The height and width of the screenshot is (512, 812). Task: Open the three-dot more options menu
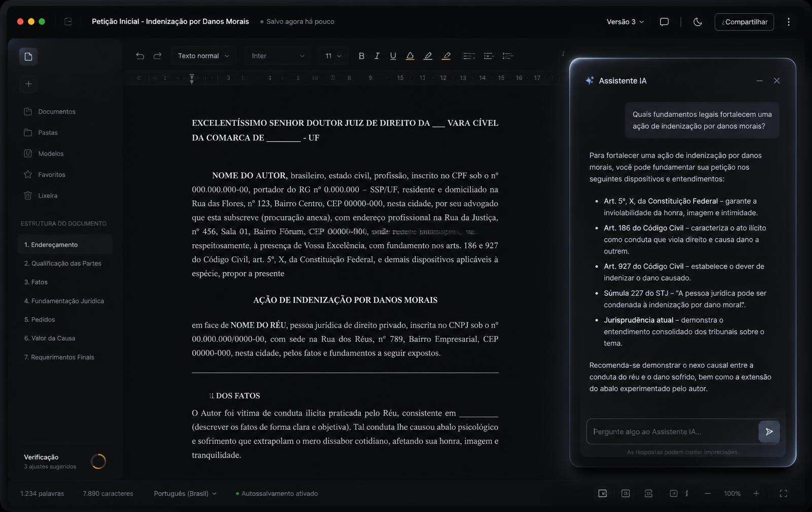coord(789,22)
